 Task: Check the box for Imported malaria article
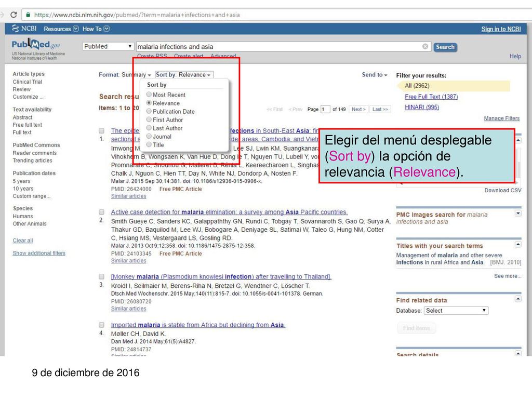tap(101, 325)
